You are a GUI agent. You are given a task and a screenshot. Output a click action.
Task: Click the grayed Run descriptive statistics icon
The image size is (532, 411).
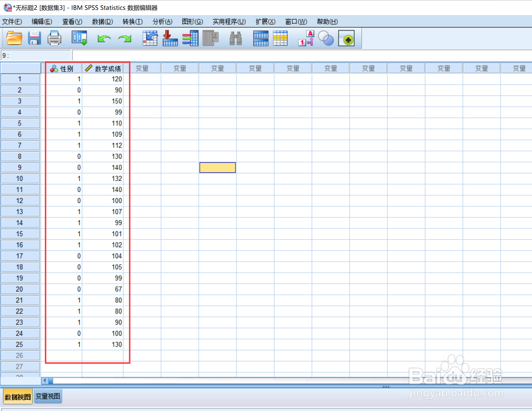coord(210,38)
